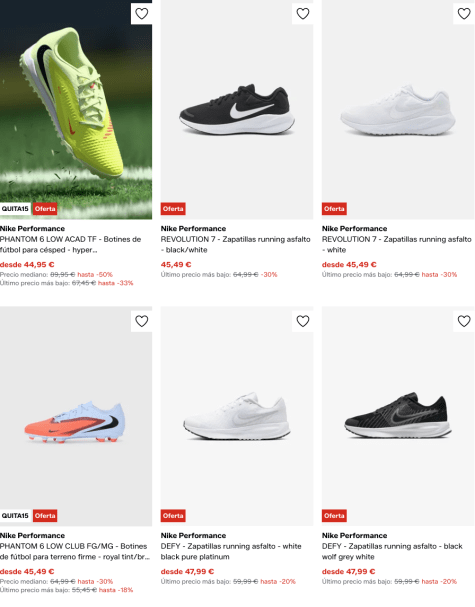This screenshot has height=607, width=475.
Task: Open orange-blue Phantom 6 Club boot image
Action: tap(76, 416)
